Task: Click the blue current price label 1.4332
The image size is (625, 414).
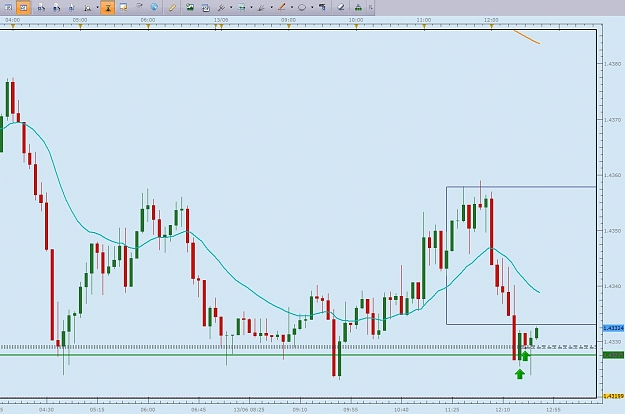Action: click(x=613, y=328)
